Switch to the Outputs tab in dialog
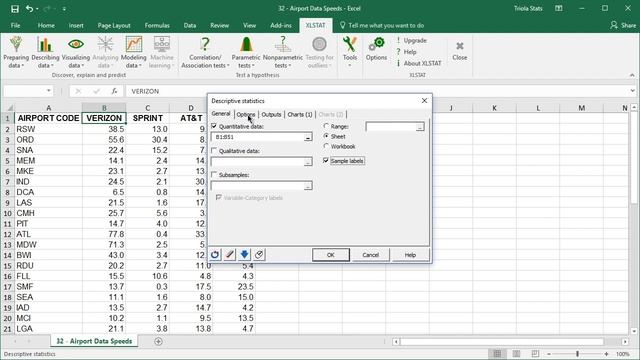The image size is (640, 360). (x=271, y=114)
